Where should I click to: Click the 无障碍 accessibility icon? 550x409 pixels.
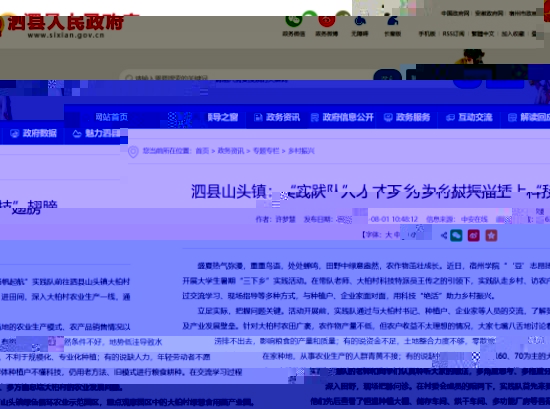[360, 21]
